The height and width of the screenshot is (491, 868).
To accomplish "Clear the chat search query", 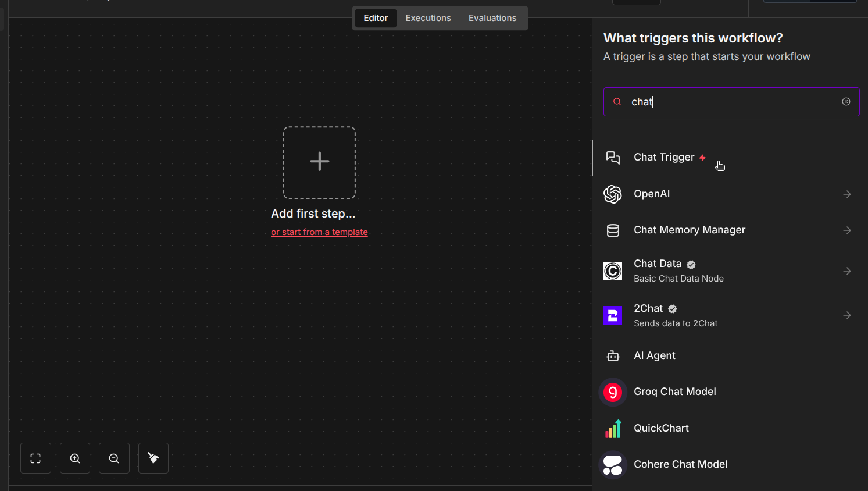I will click(x=846, y=101).
